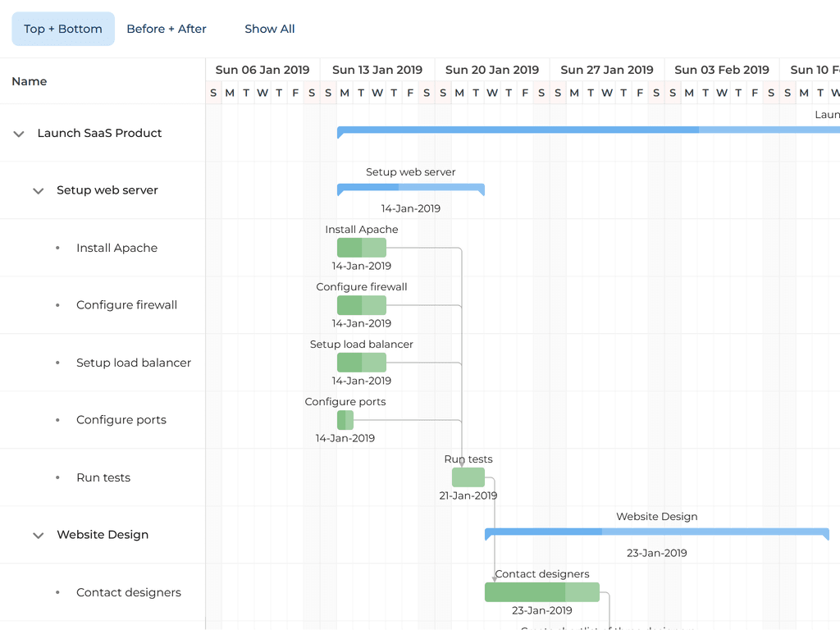Collapse the Launch SaaS Product group
The image size is (840, 630).
point(19,134)
